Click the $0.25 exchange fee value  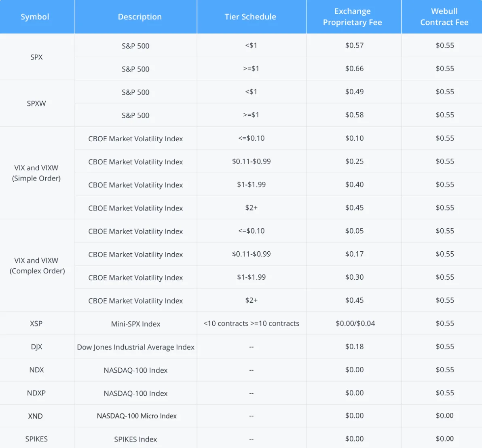355,161
